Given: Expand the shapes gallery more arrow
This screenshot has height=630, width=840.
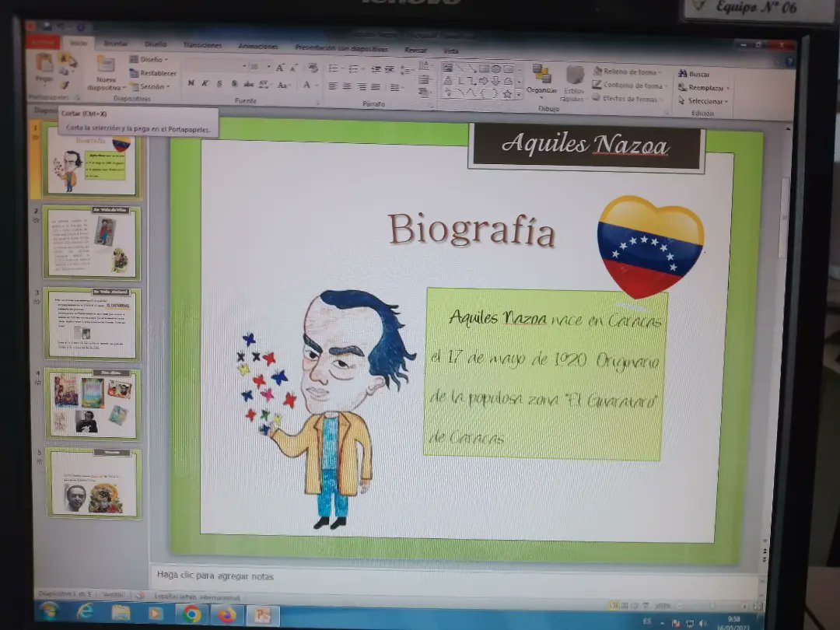Looking at the screenshot, I should (x=519, y=95).
